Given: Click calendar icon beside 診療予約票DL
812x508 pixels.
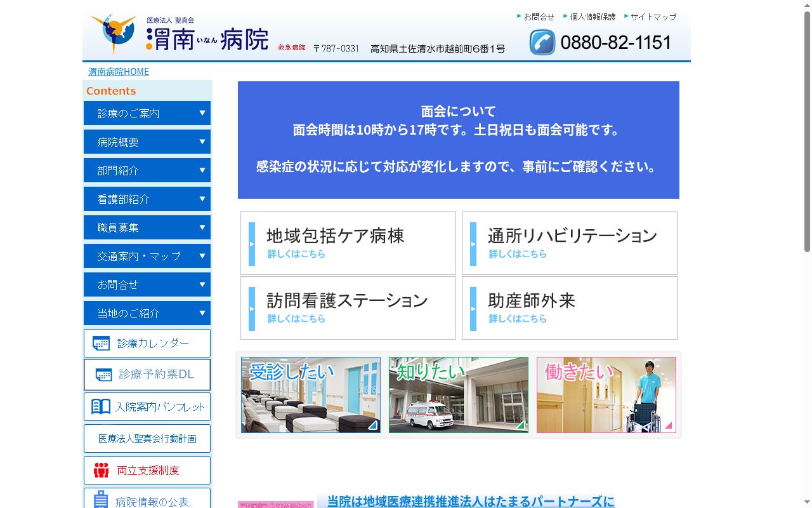Looking at the screenshot, I should pyautogui.click(x=103, y=375).
